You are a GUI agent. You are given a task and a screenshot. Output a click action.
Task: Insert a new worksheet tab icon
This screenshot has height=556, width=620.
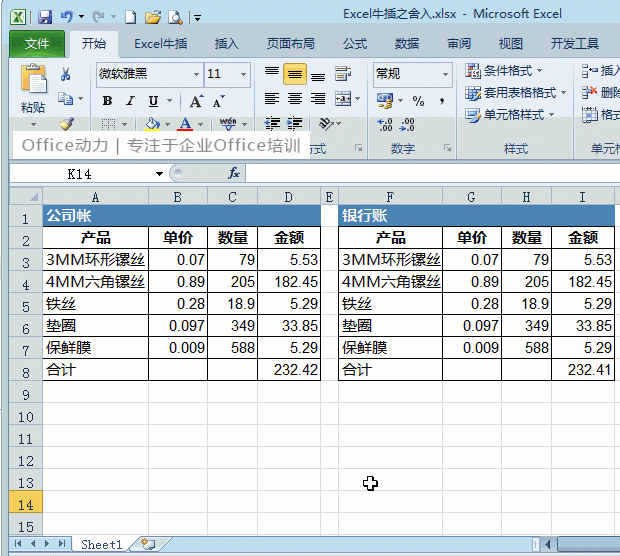click(x=149, y=544)
